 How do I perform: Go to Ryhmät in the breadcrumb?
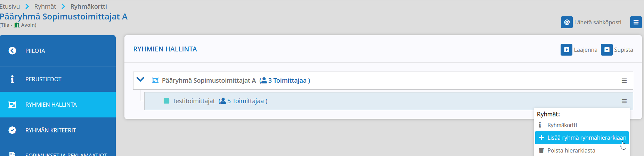click(45, 6)
